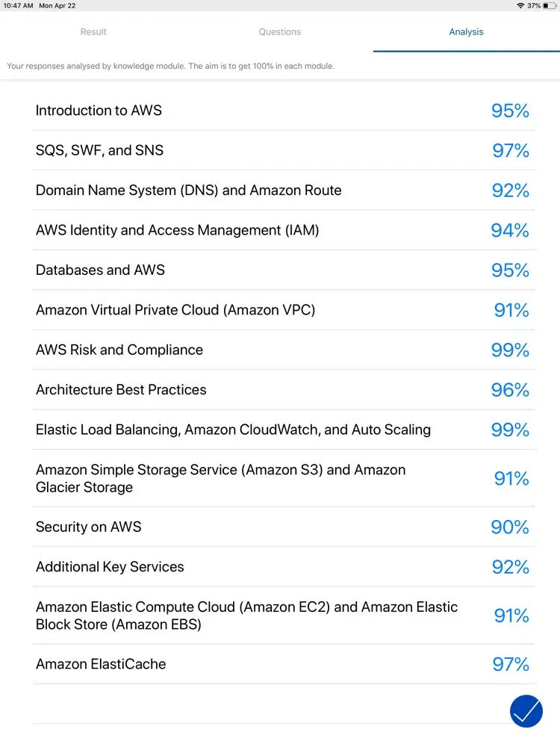Tap the battery indicator icon
The width and height of the screenshot is (560, 747).
[x=550, y=5]
